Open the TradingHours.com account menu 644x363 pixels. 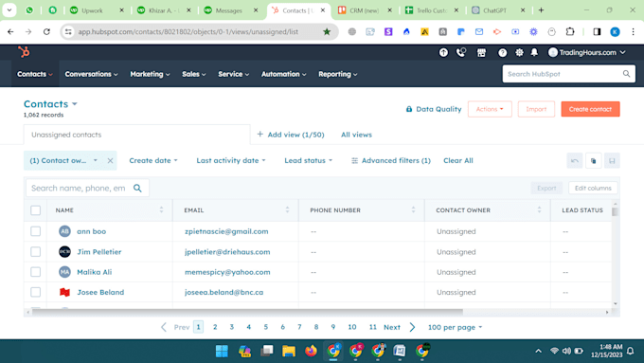587,52
